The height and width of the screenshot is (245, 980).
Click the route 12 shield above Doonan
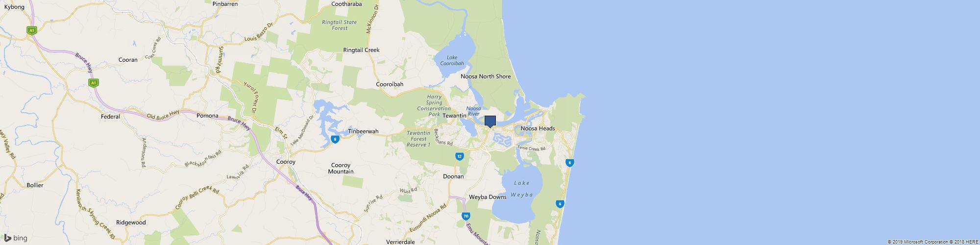pos(459,156)
